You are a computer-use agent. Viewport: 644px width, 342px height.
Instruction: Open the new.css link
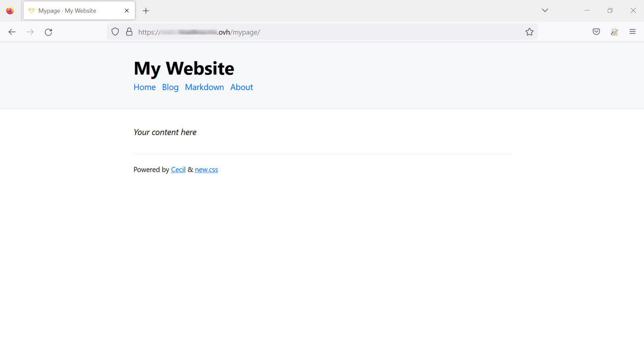206,169
